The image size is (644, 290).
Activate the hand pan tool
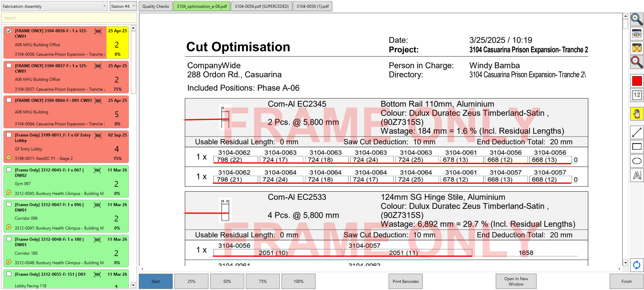(637, 114)
